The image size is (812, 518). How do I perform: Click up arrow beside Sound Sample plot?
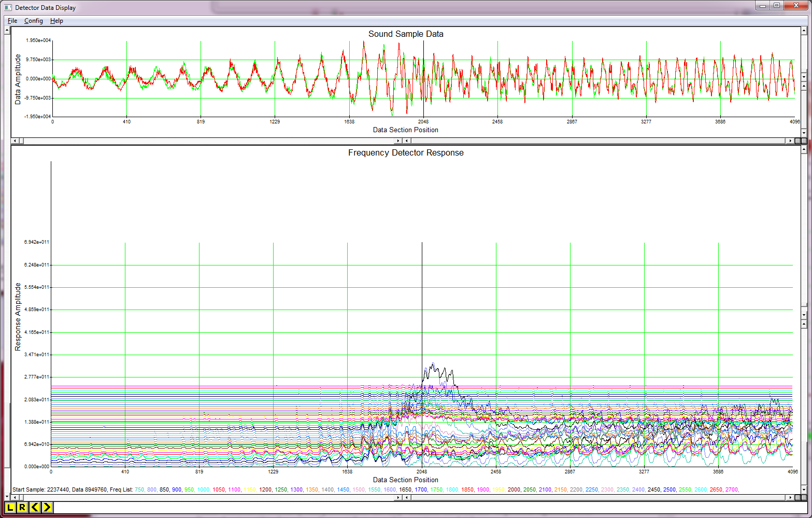(804, 30)
